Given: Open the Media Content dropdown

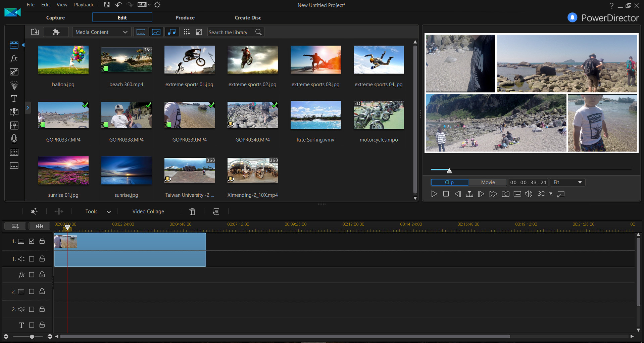Looking at the screenshot, I should point(101,32).
